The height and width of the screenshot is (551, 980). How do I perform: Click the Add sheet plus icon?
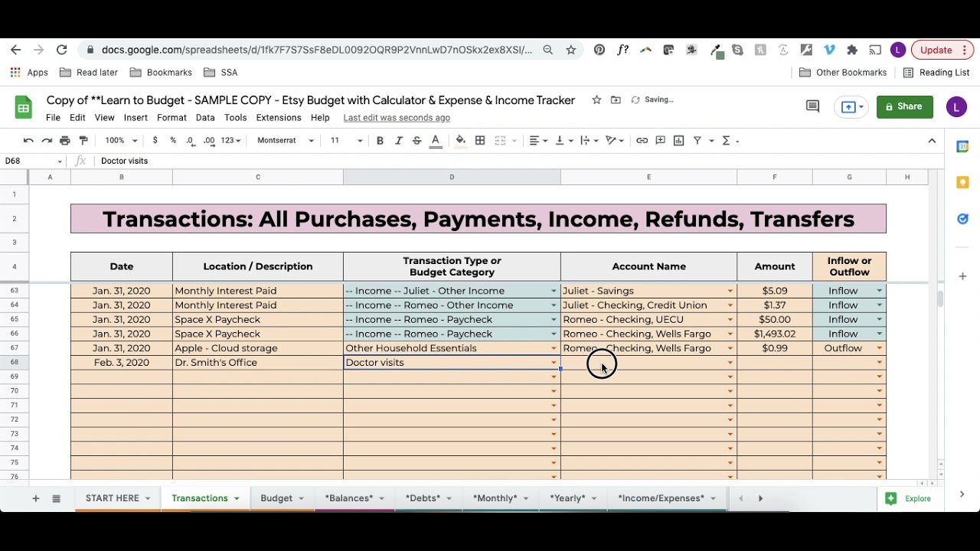[35, 498]
